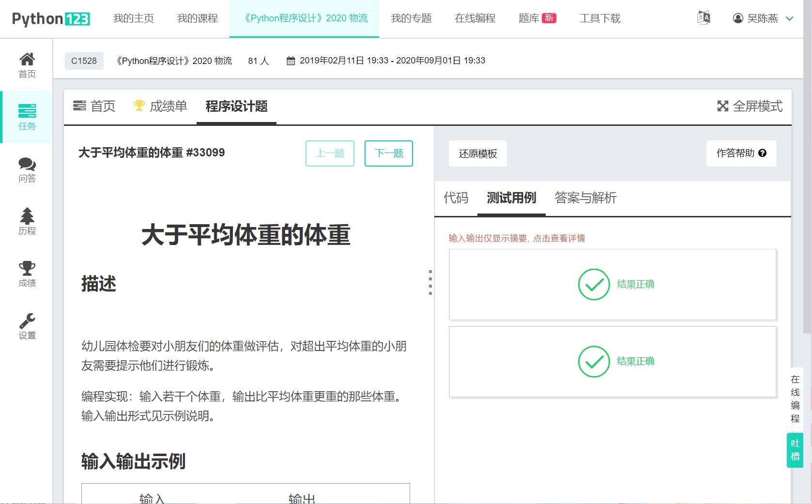Click the 输入输出示例 heading
812x504 pixels.
point(133,461)
